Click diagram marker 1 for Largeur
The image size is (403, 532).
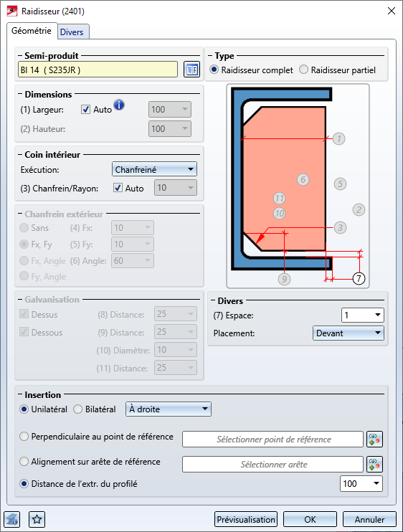[338, 139]
